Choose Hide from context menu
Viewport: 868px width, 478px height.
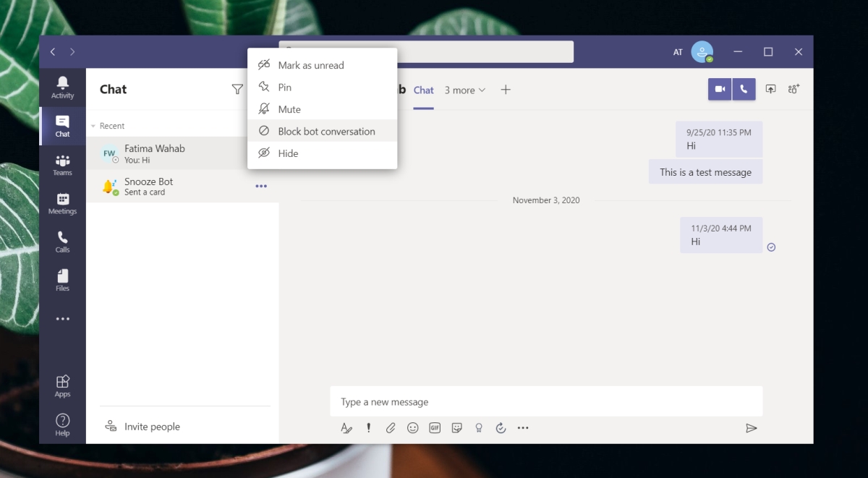pyautogui.click(x=323, y=153)
